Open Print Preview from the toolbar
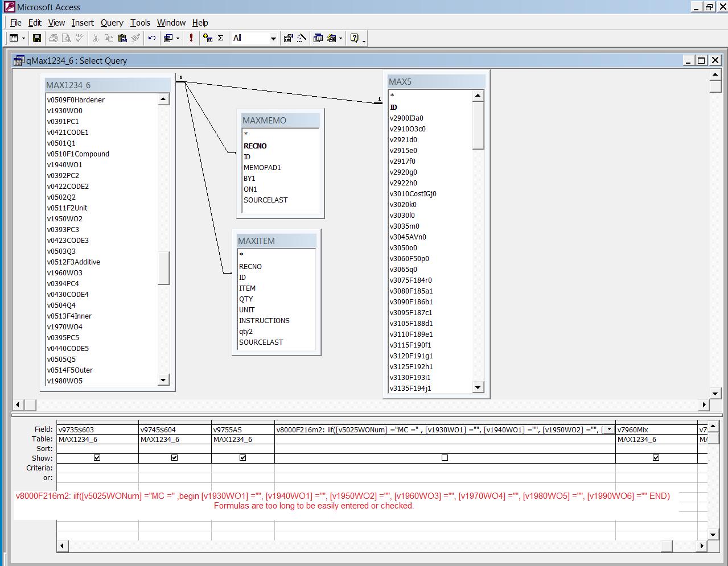Viewport: 728px width, 566px height. pyautogui.click(x=67, y=38)
